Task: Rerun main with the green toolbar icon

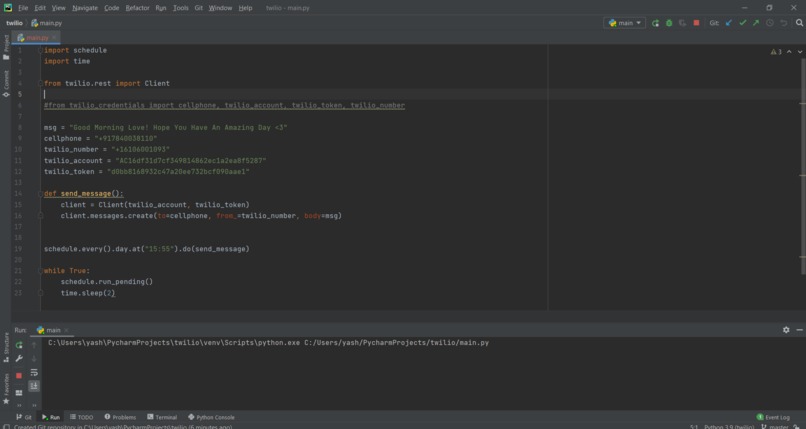Action: click(x=655, y=23)
